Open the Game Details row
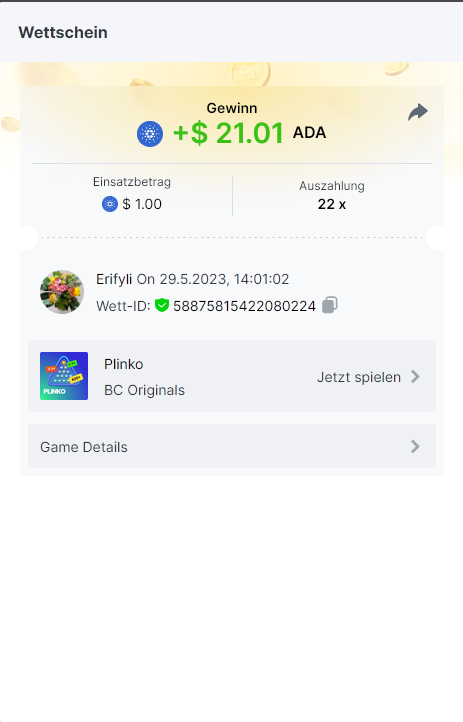This screenshot has width=463, height=722. pyautogui.click(x=232, y=446)
